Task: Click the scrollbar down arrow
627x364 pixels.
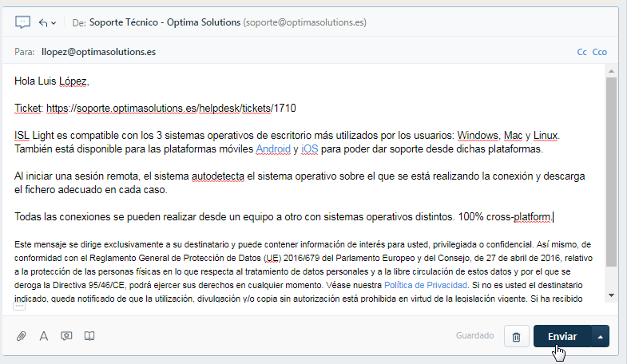Action: [612, 295]
